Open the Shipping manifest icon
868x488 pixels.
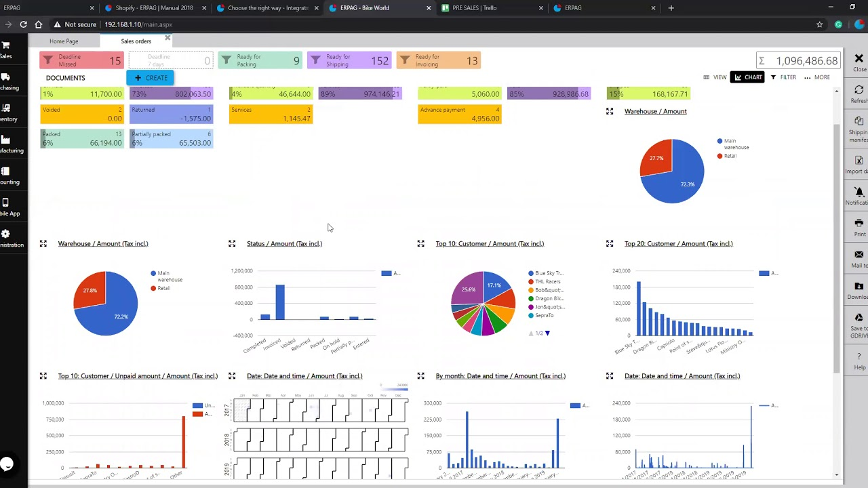(x=859, y=121)
